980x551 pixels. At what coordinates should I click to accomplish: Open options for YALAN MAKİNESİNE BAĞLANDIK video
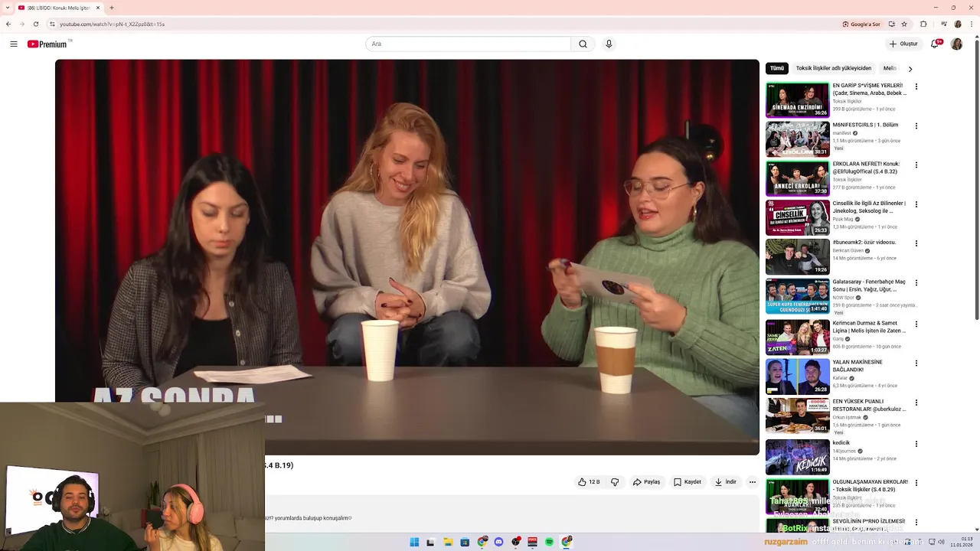click(916, 364)
